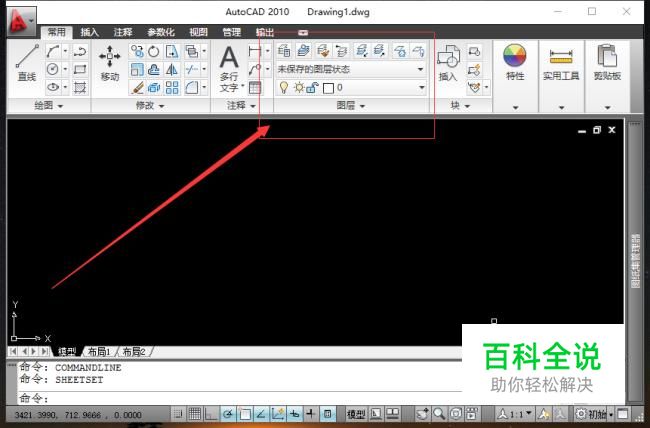
Task: Expand the 绘图 (Draw) panel
Action: (x=49, y=106)
